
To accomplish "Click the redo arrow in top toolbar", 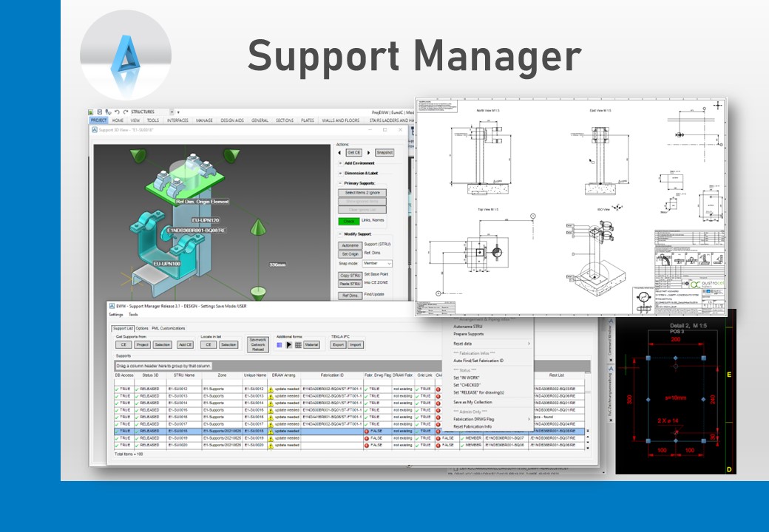I will (x=124, y=112).
